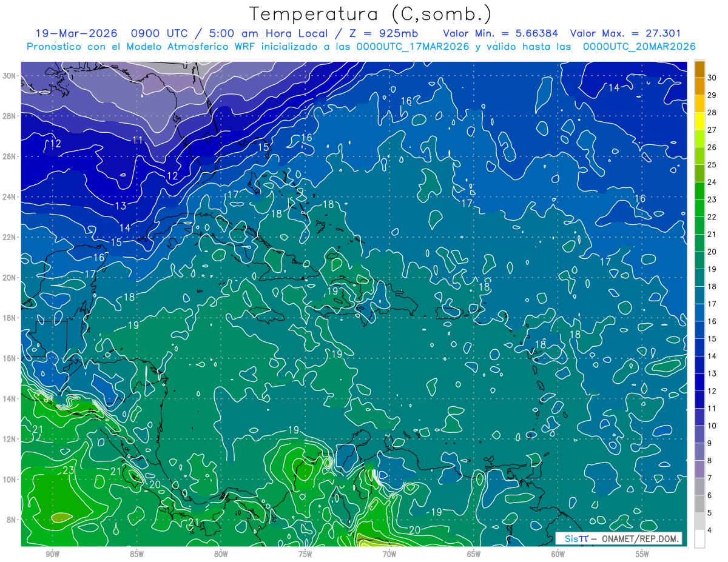This screenshot has width=728, height=562.
Task: Click the '55W' longitude axis label
Action: (642, 554)
